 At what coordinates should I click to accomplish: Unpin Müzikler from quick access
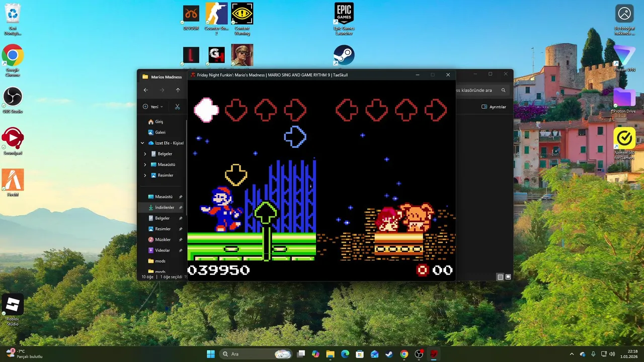tap(181, 239)
